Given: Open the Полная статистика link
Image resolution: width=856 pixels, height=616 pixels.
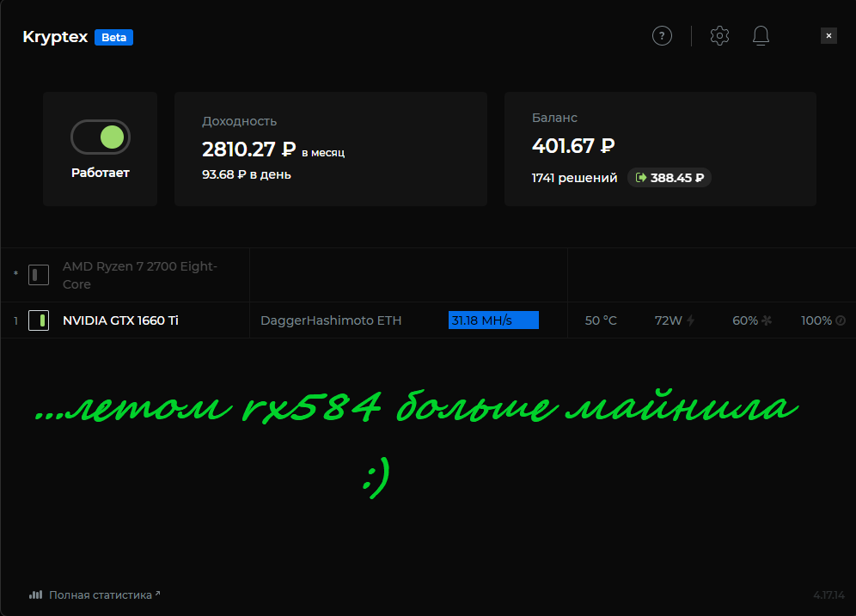Looking at the screenshot, I should click(x=101, y=595).
